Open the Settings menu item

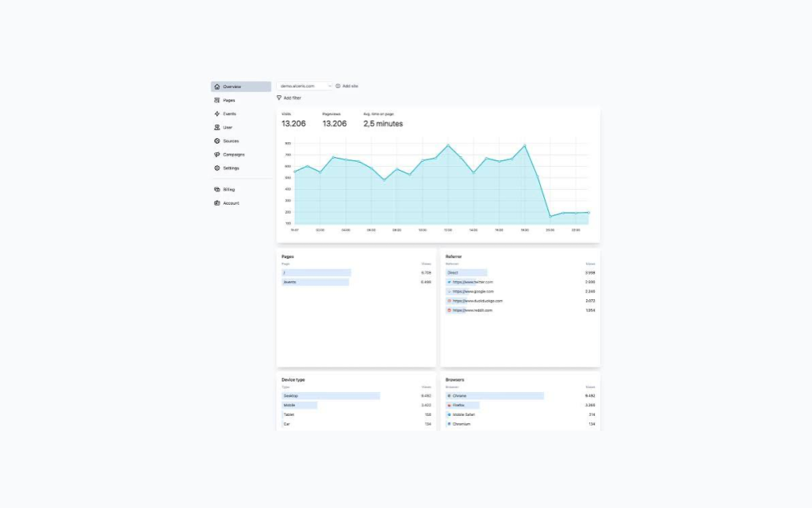241,168
